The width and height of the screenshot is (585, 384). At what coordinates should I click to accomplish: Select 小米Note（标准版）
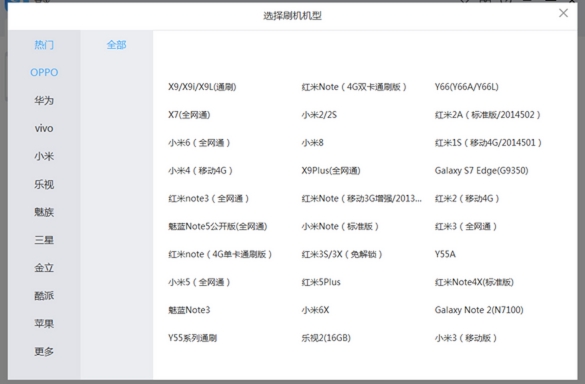point(340,226)
